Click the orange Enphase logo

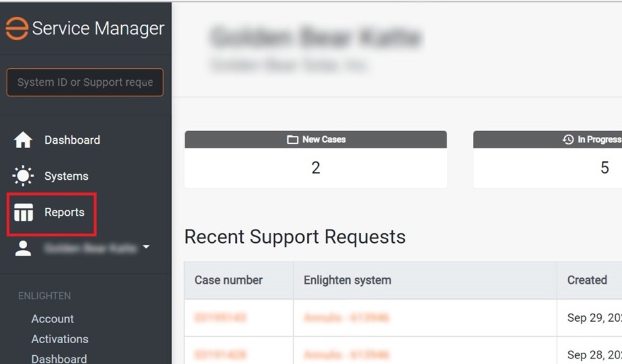click(17, 28)
